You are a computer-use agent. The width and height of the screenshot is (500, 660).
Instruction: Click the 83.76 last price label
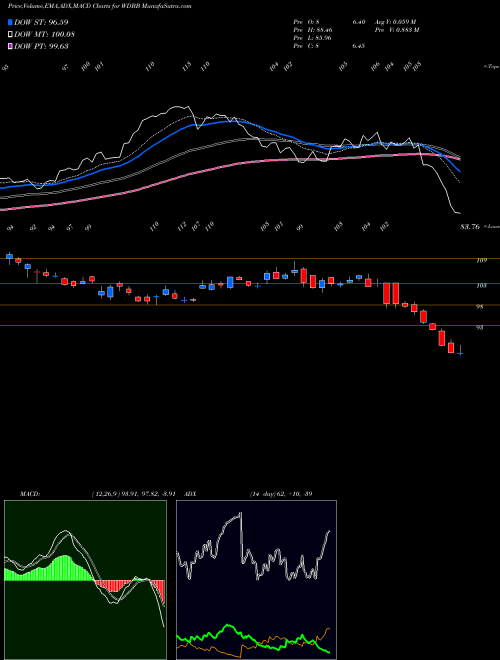[x=470, y=227]
